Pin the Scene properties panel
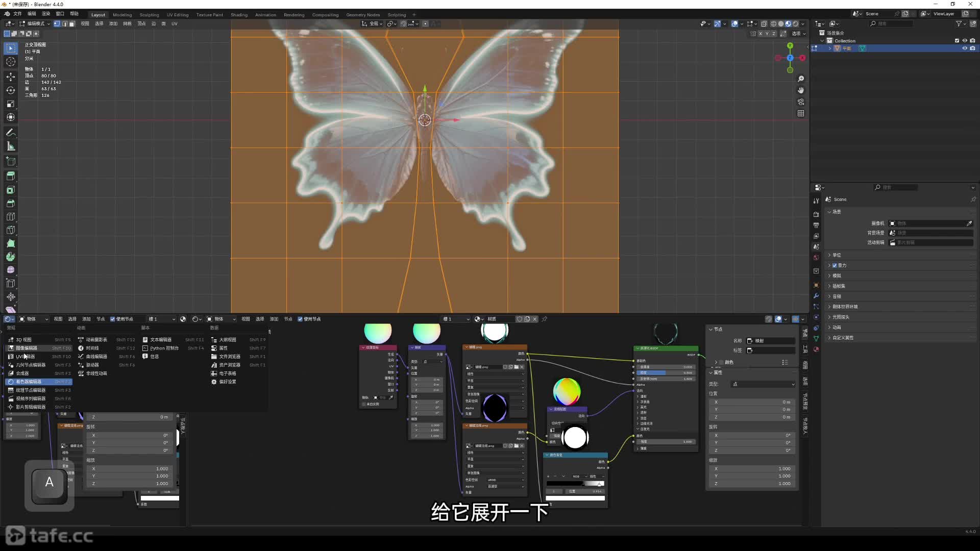This screenshot has width=980, height=551. [x=973, y=199]
